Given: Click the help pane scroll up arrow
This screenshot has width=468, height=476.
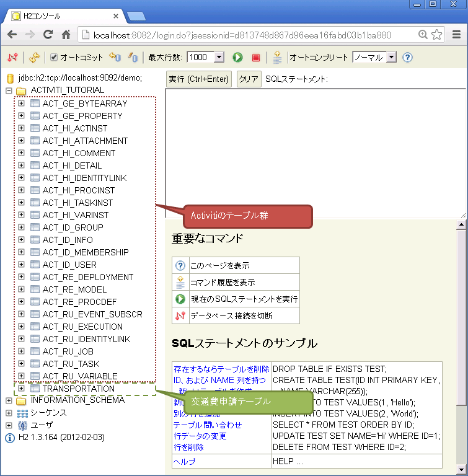Looking at the screenshot, I should (461, 224).
